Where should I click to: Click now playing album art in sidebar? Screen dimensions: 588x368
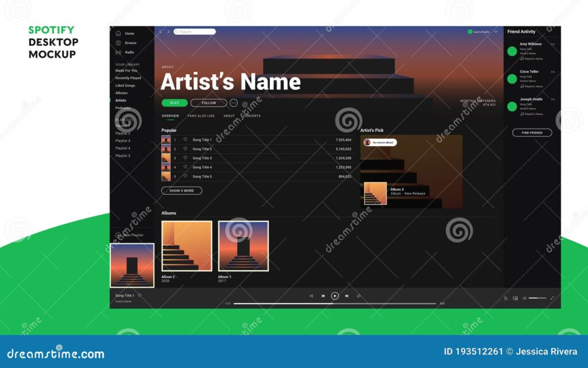pyautogui.click(x=132, y=266)
